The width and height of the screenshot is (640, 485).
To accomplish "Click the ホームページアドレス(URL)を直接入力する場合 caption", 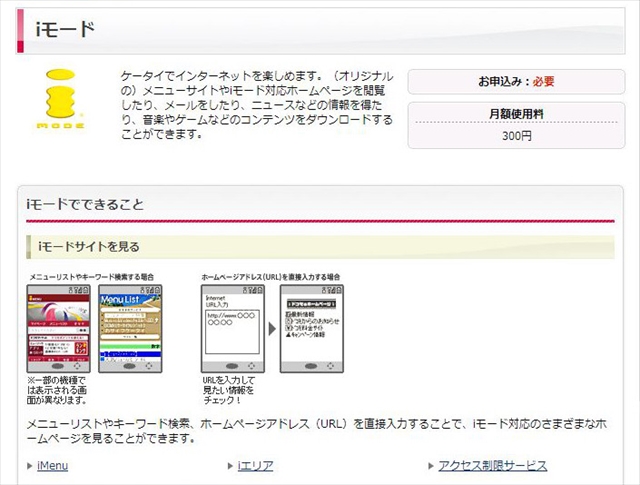I will tap(271, 277).
